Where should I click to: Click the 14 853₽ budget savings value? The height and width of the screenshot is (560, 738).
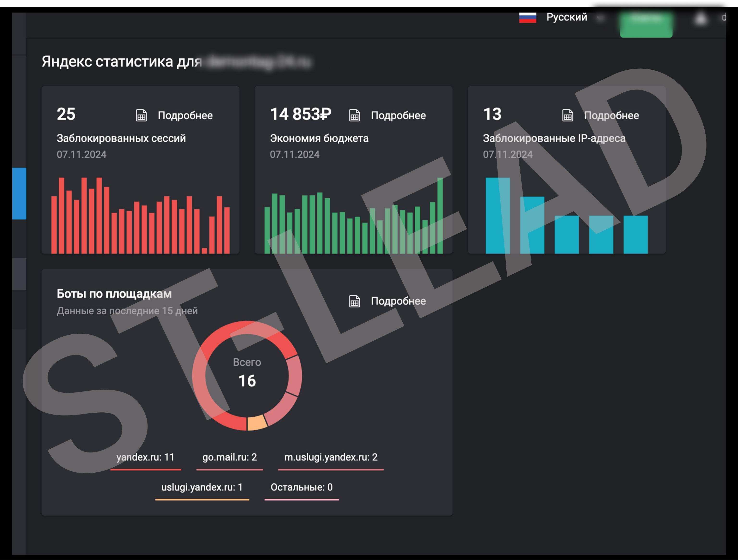[301, 114]
